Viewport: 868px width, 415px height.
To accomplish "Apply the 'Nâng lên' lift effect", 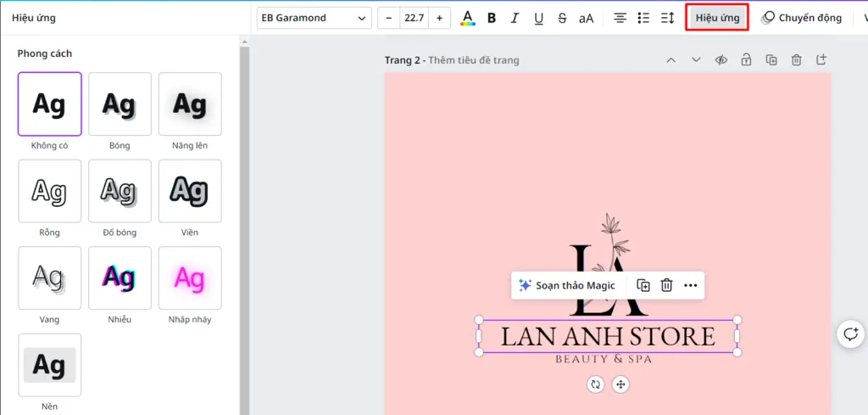I will pos(190,104).
